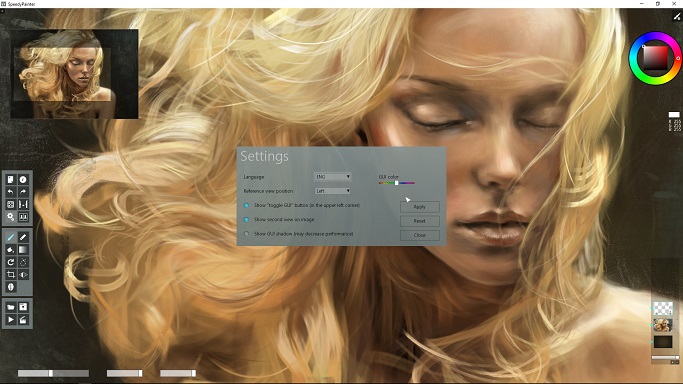Open the Language ENG dropdown
This screenshot has height=384, width=683.
333,177
